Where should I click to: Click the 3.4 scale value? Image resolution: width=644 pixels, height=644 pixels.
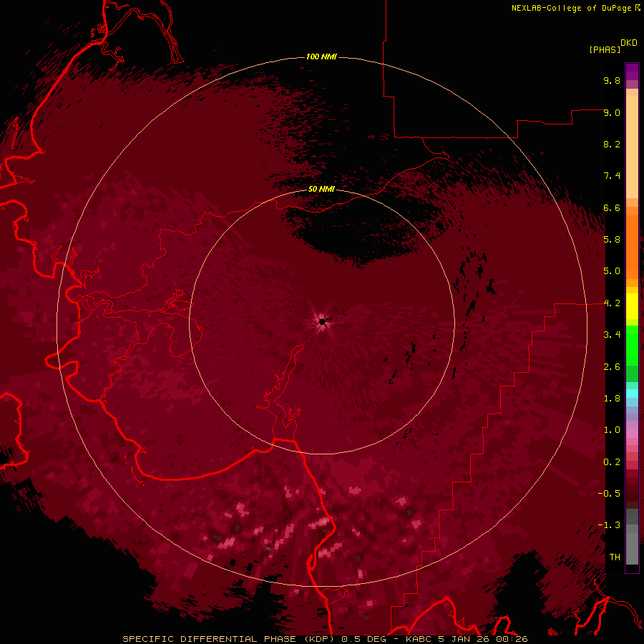tap(612, 335)
